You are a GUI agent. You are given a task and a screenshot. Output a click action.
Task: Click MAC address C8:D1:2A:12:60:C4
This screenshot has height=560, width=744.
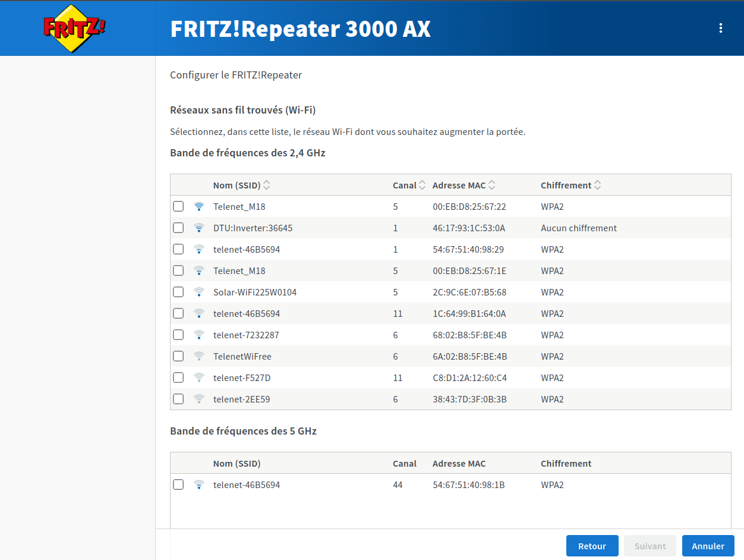[x=469, y=378]
